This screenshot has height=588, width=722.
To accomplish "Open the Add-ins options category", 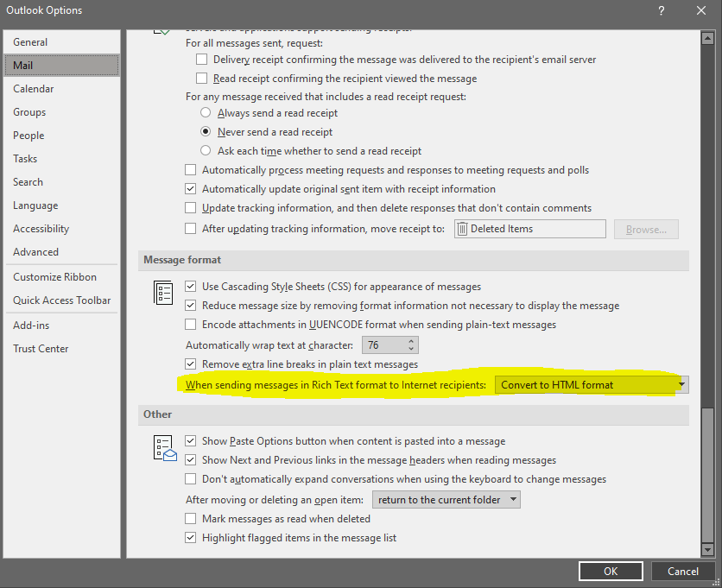I will (x=61, y=325).
